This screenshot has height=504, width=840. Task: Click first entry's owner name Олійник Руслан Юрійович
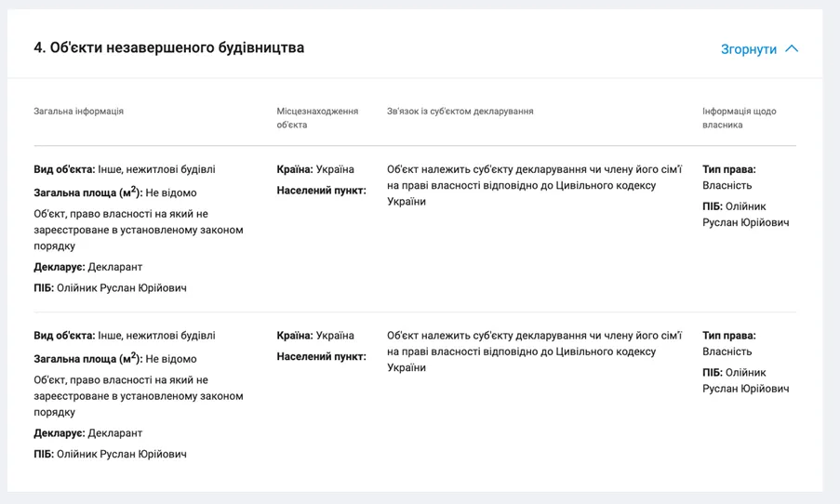point(746,214)
